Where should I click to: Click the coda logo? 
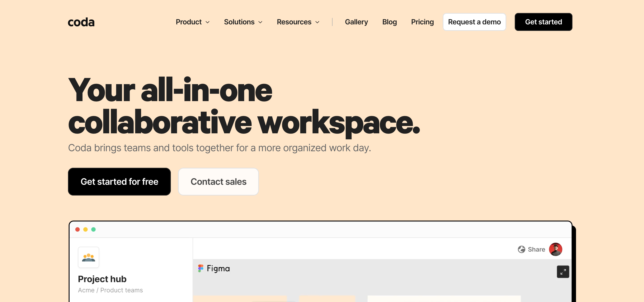point(81,22)
